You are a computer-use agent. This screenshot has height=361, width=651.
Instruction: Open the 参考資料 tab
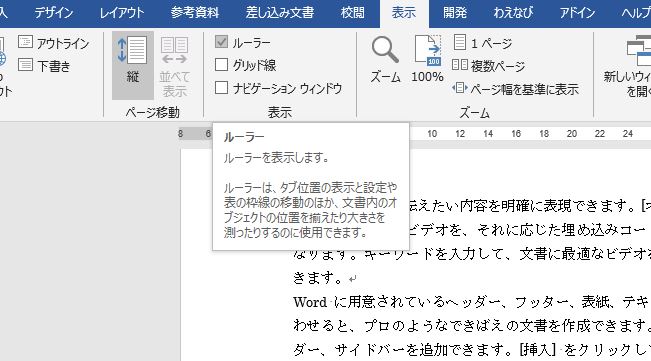click(x=195, y=12)
